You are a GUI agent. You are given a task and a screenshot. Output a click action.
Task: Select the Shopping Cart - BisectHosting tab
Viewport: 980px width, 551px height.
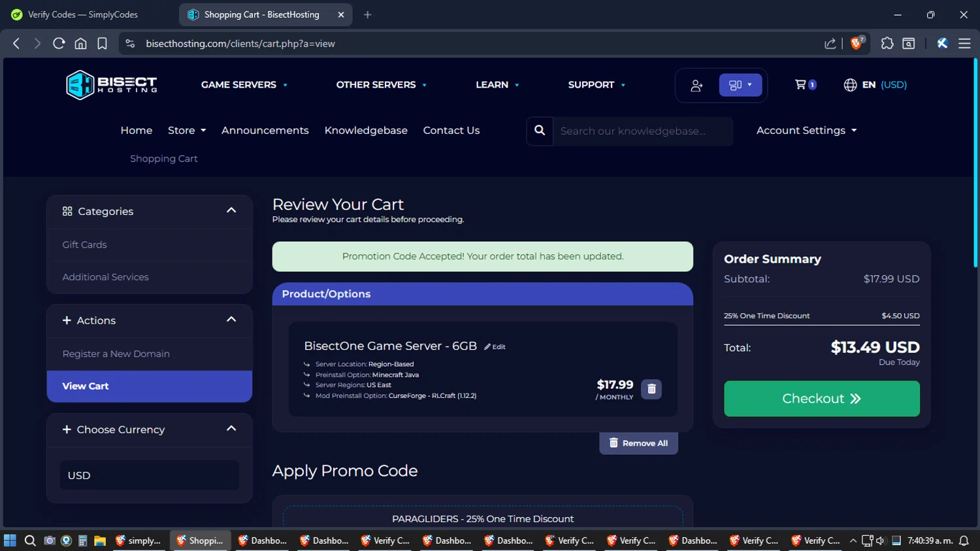coord(265,14)
